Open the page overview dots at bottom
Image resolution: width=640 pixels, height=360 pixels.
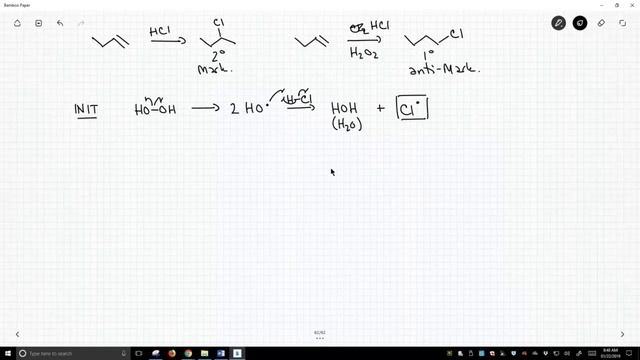(320, 338)
